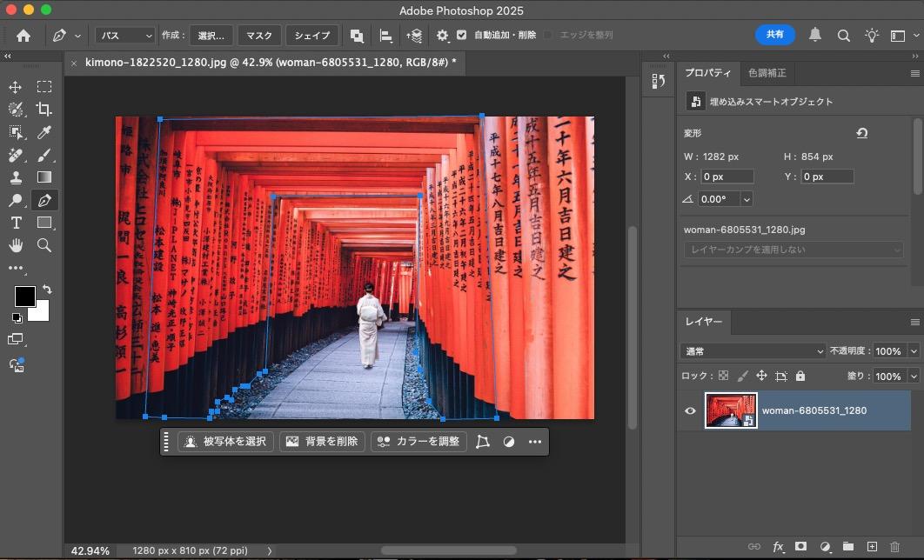Toggle lock transparent pixels

click(724, 376)
